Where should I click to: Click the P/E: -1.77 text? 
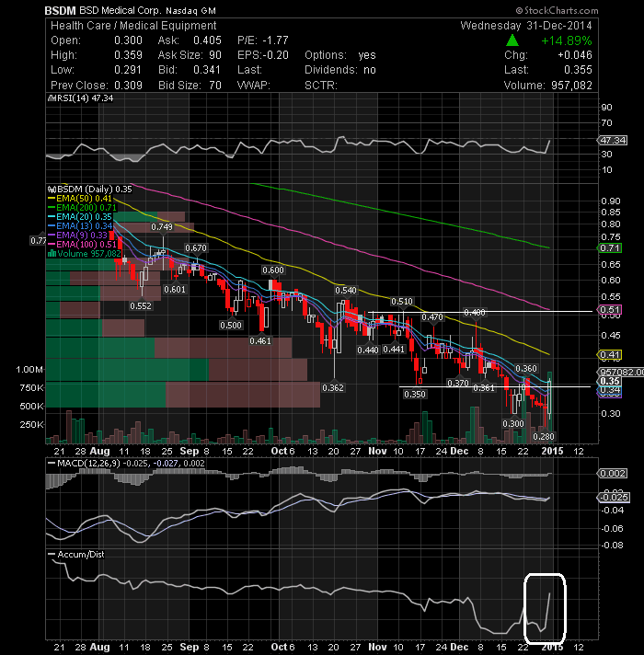click(263, 40)
